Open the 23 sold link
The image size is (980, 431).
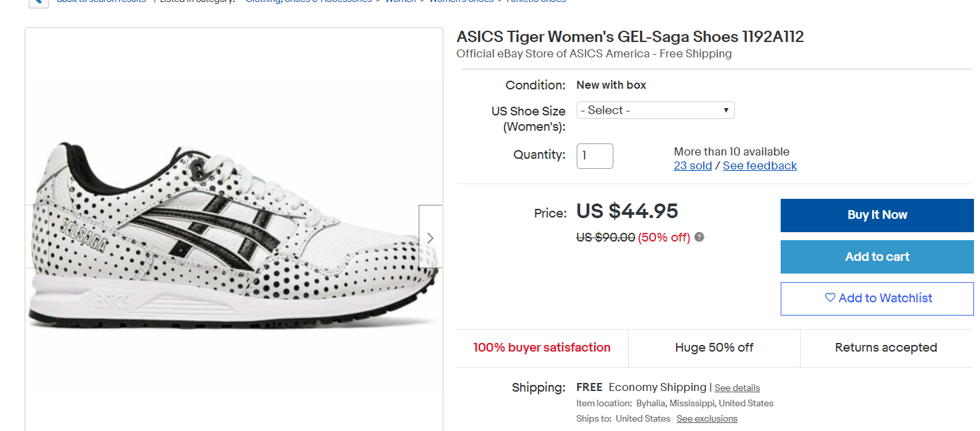click(693, 165)
